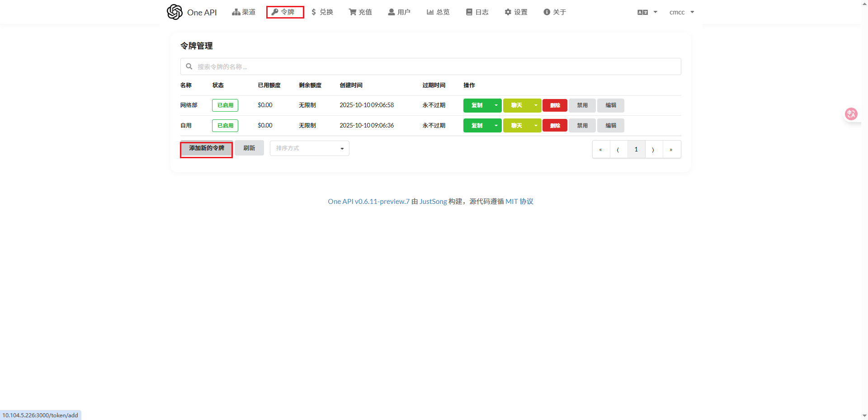The height and width of the screenshot is (420, 868).
Task: Expand chat options arrow for 自用 token
Action: [536, 126]
